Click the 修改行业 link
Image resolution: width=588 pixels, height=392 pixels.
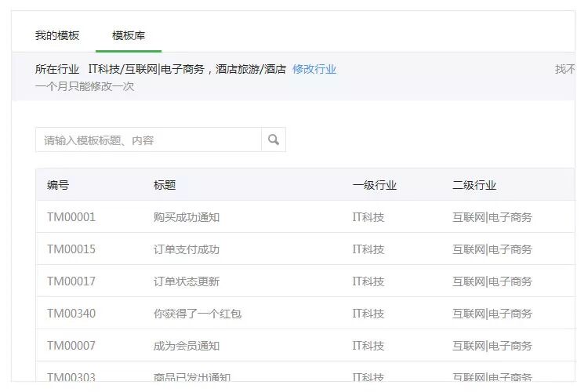[x=314, y=69]
